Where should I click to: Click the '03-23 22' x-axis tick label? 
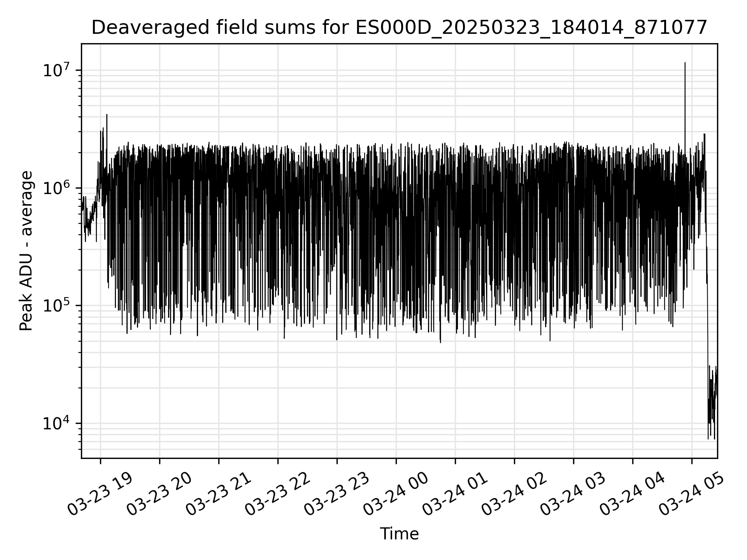(278, 494)
